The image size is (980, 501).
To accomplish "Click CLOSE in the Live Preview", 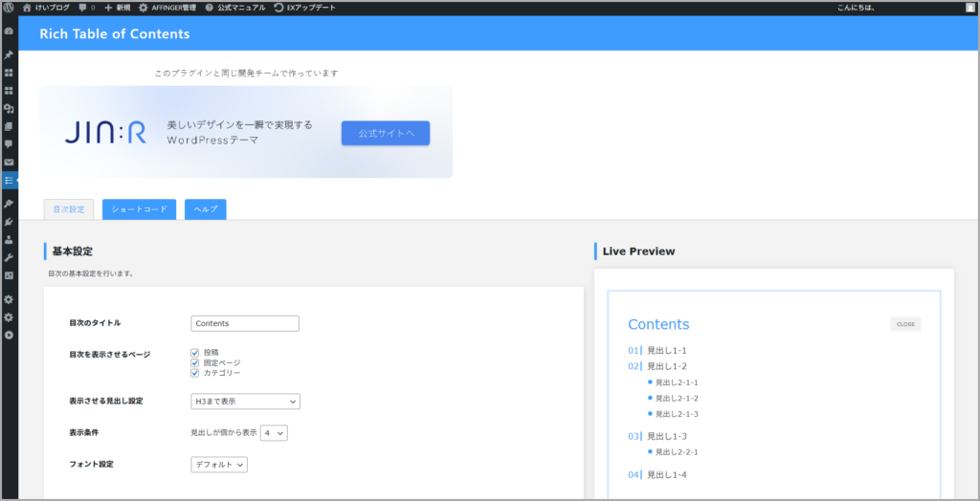I will 904,324.
